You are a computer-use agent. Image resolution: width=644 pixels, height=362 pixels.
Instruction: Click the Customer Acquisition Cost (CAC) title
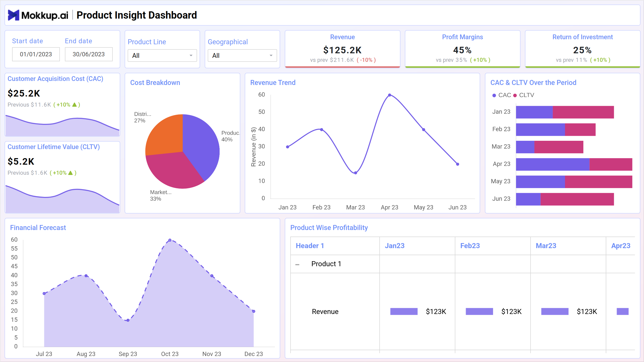pos(55,79)
